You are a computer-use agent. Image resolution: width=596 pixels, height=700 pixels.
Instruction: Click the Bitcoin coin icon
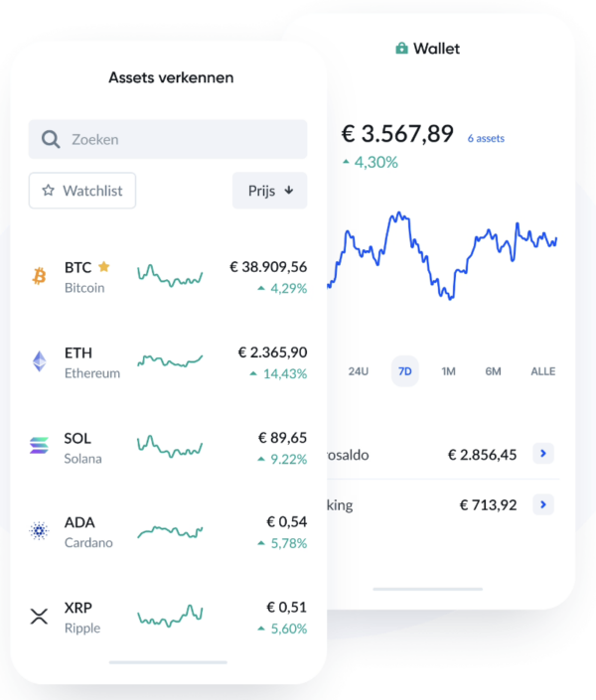click(x=39, y=276)
